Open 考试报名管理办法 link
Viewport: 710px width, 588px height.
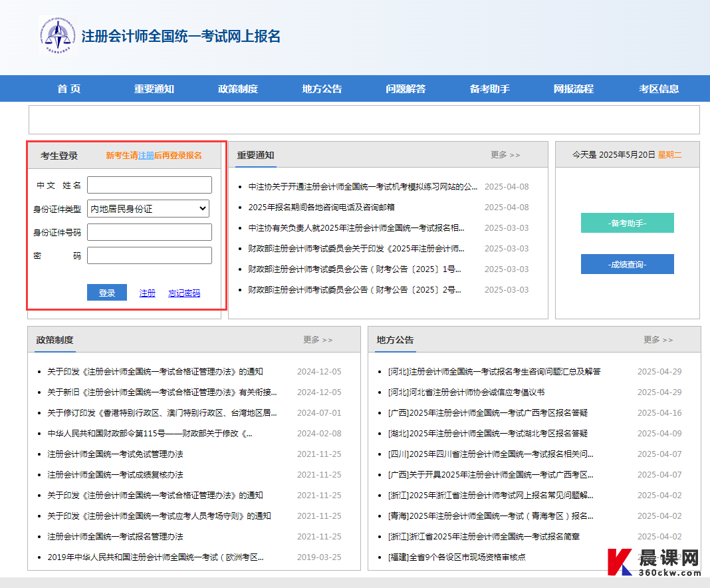(116, 537)
